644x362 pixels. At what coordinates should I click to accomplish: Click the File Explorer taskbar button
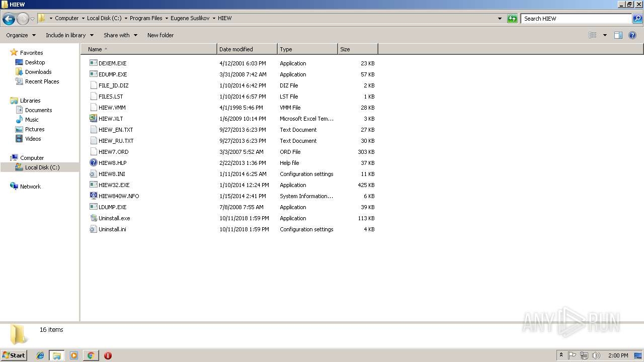tap(57, 355)
